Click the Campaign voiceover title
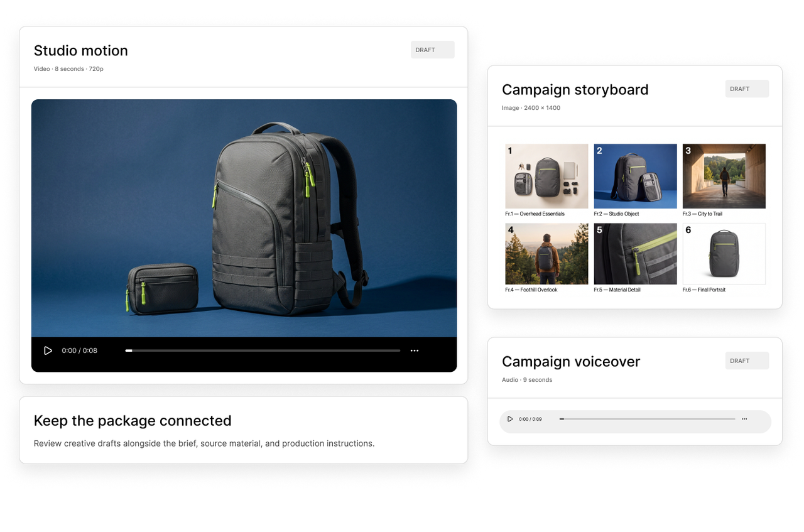Screen dimensions: 804x532 pos(571,362)
